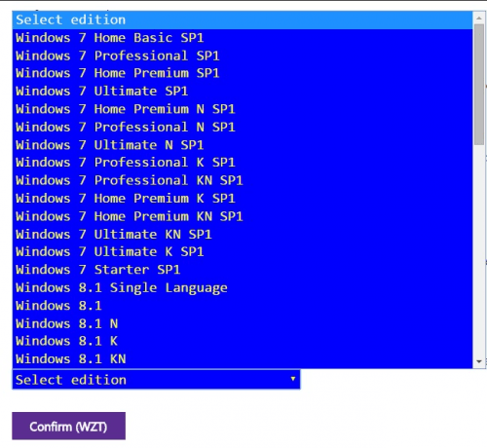The image size is (487, 448).
Task: Choose Windows 7 Professional N SP1
Action: click(x=243, y=127)
